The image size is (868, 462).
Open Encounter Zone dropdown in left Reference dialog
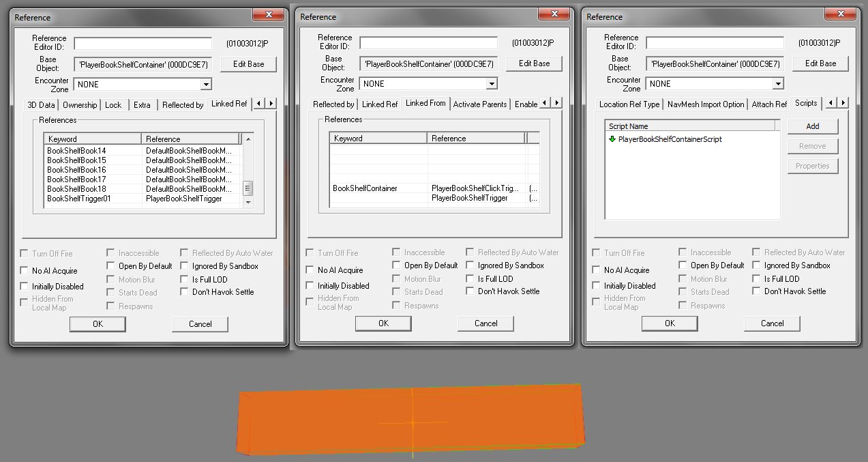[x=205, y=85]
